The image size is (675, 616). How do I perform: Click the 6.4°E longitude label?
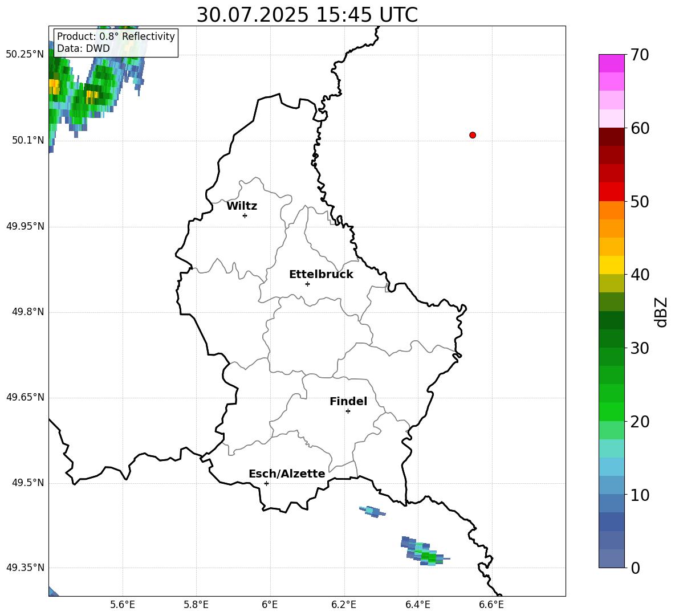tap(417, 605)
